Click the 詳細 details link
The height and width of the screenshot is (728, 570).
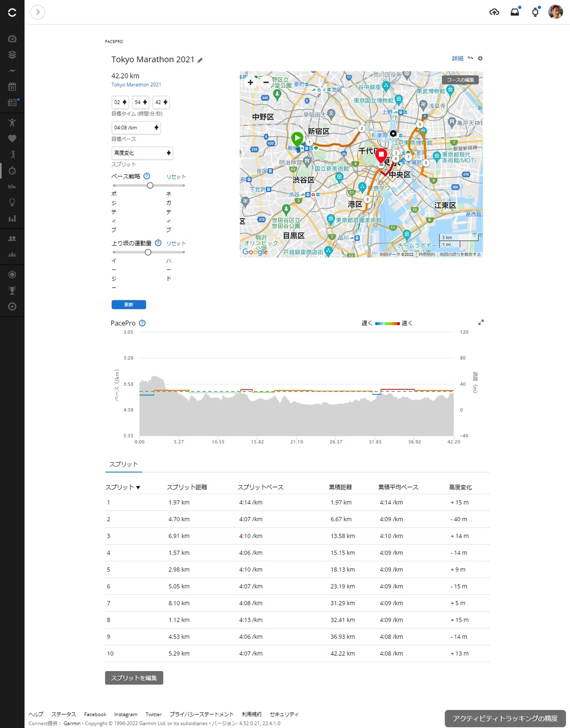[x=457, y=58]
